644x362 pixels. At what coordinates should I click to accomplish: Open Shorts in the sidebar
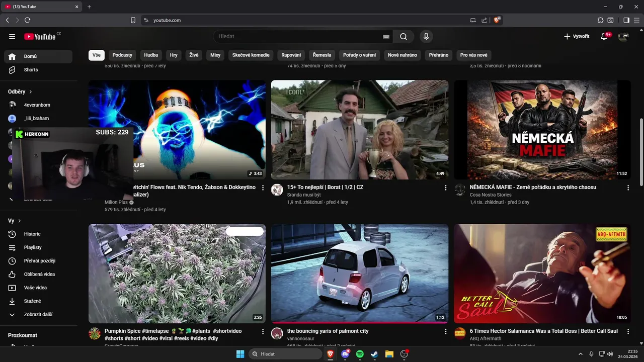coord(38,70)
